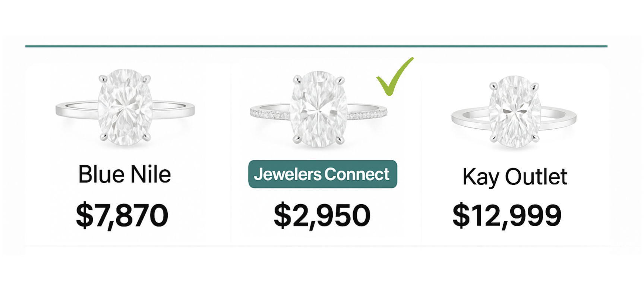Image resolution: width=644 pixels, height=290 pixels.
Task: Click bottom-right prong of Jewelers Connect ring
Action: click(x=339, y=140)
